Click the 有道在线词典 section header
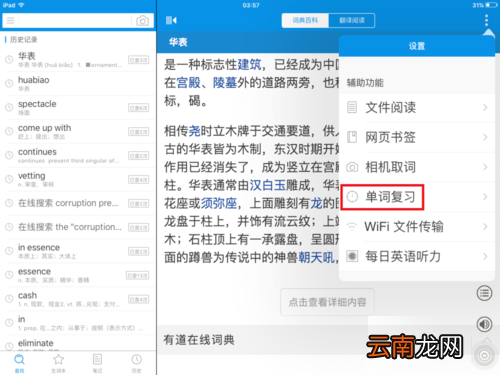 pyautogui.click(x=199, y=340)
